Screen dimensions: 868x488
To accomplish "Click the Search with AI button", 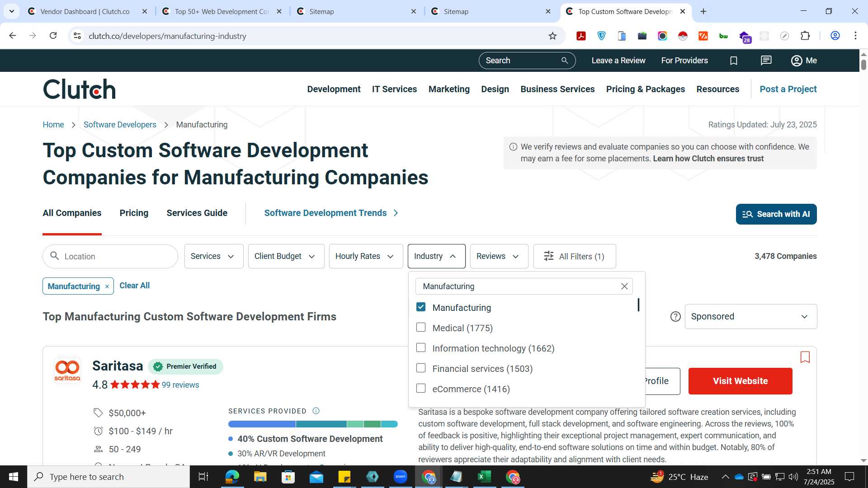I will tap(776, 214).
